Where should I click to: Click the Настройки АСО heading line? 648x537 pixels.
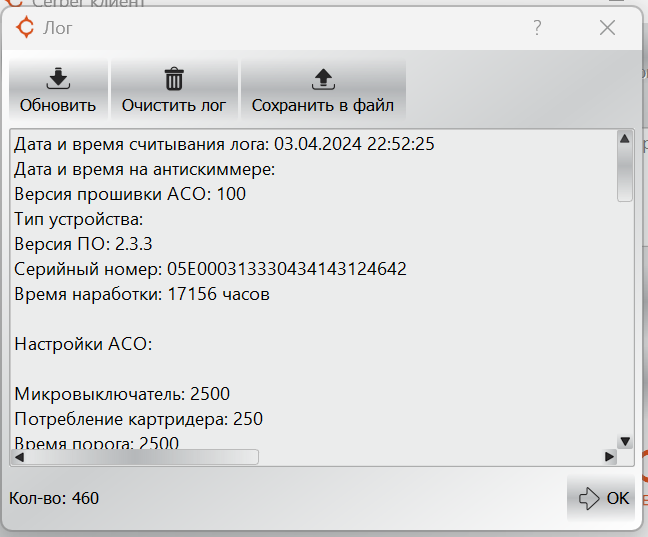83,344
